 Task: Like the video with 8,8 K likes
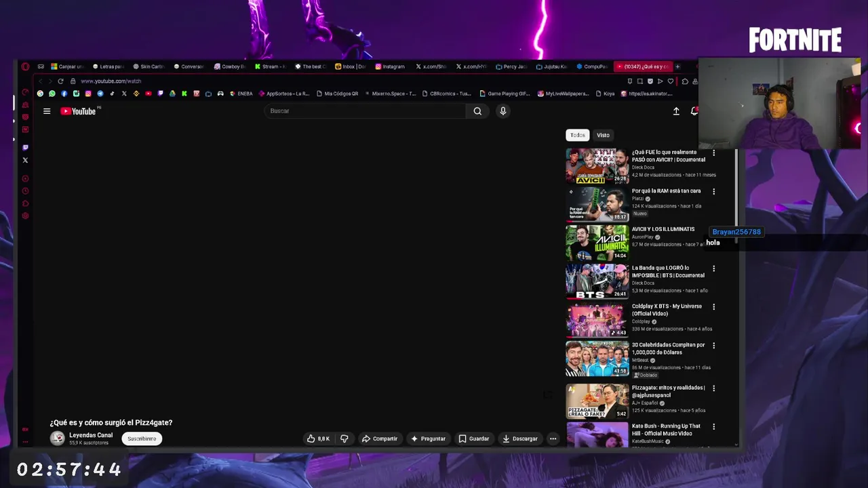coord(317,439)
